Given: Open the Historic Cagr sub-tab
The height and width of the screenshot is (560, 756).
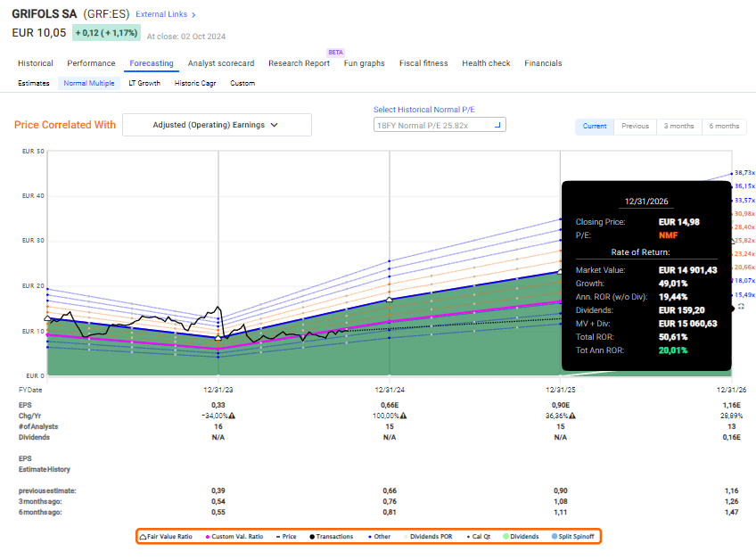Looking at the screenshot, I should tap(193, 82).
